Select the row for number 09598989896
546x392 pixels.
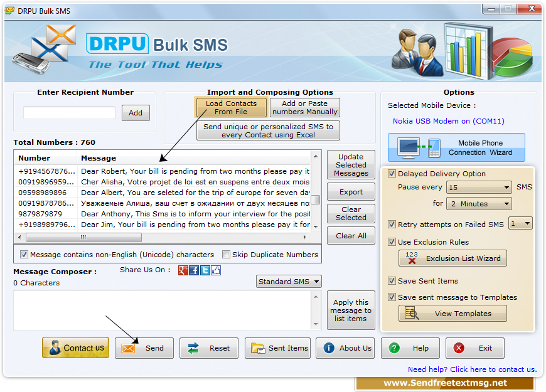point(163,193)
